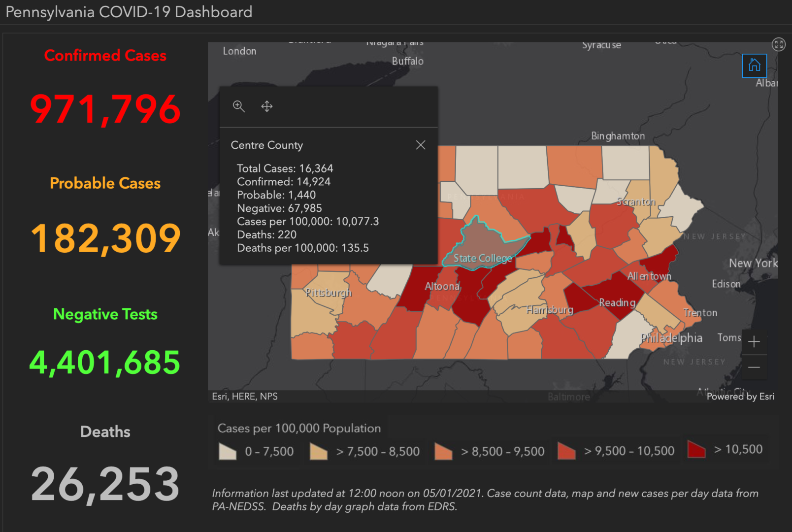Click the > 10,500 legend swatch
The image size is (792, 532).
[696, 449]
